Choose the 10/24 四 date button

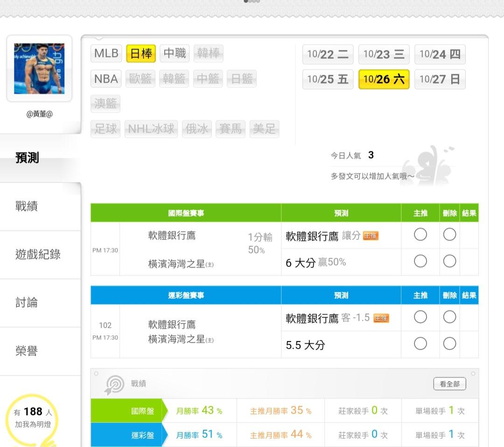[440, 54]
